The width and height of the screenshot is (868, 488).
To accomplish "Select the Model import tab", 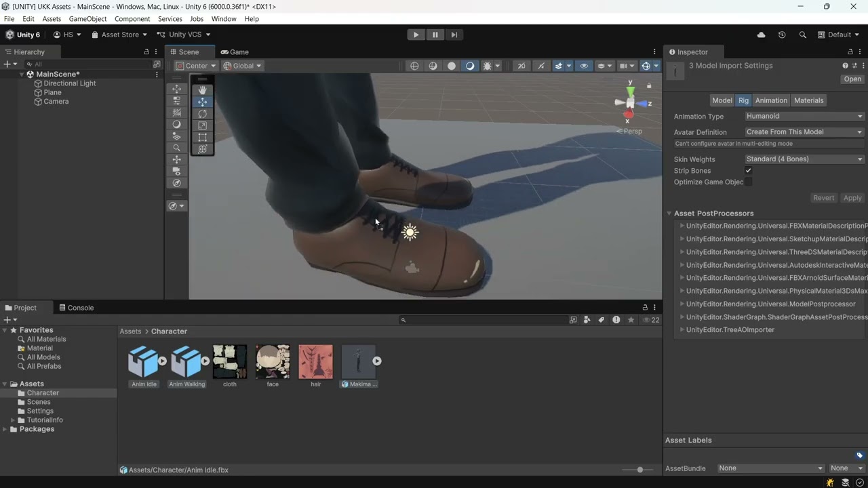I will (x=722, y=100).
